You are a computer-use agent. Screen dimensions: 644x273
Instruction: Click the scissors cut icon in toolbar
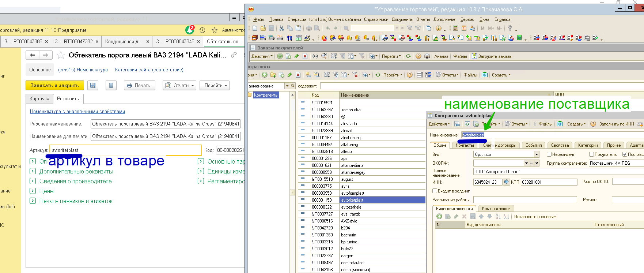[x=281, y=28]
